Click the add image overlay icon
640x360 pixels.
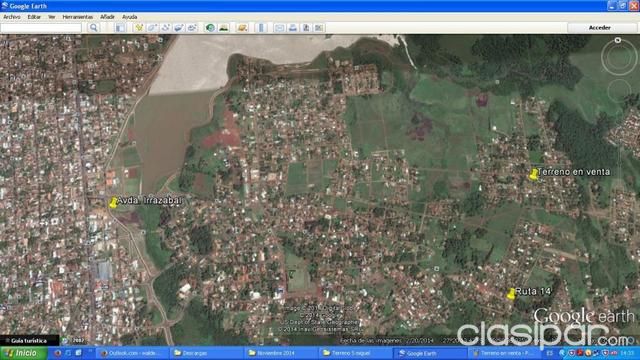[x=178, y=27]
